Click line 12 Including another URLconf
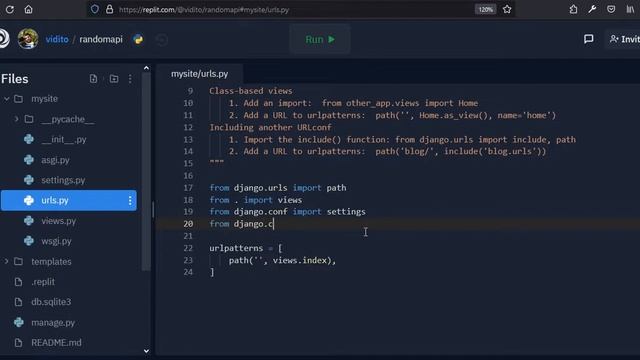The image size is (640, 360). click(271, 127)
